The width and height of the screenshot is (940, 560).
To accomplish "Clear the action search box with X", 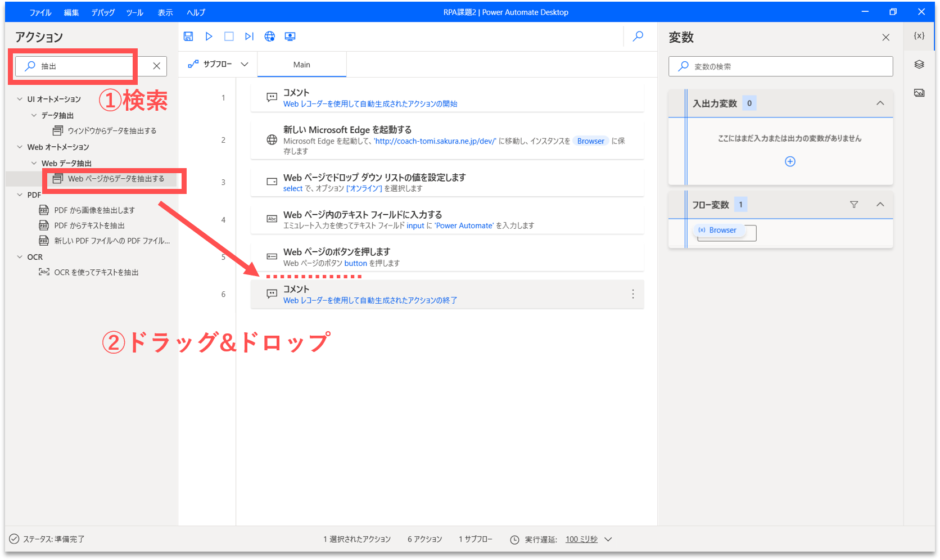I will (x=157, y=66).
